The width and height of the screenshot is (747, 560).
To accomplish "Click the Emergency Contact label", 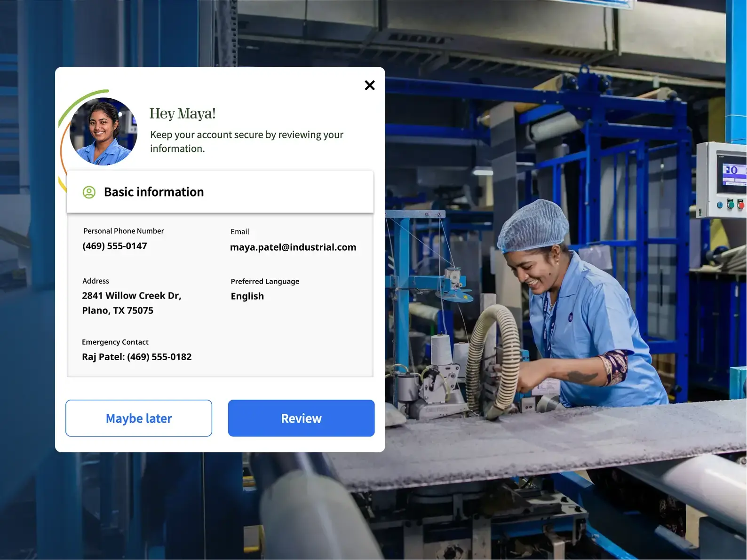I will point(115,342).
